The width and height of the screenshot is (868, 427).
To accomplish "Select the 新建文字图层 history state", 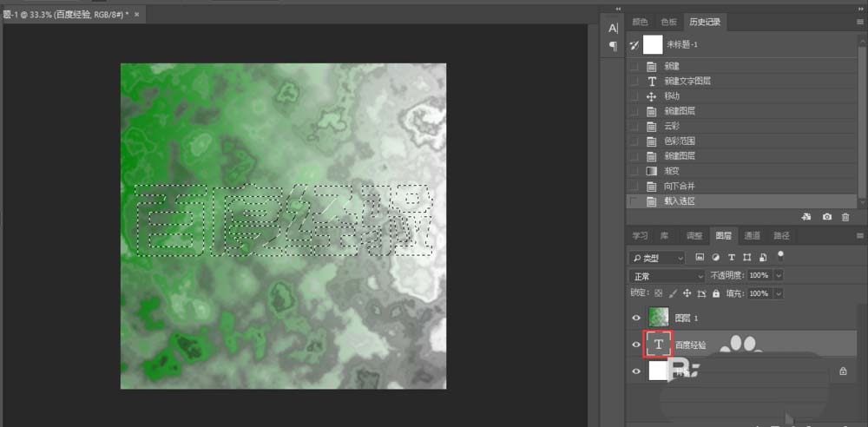I will coord(741,82).
